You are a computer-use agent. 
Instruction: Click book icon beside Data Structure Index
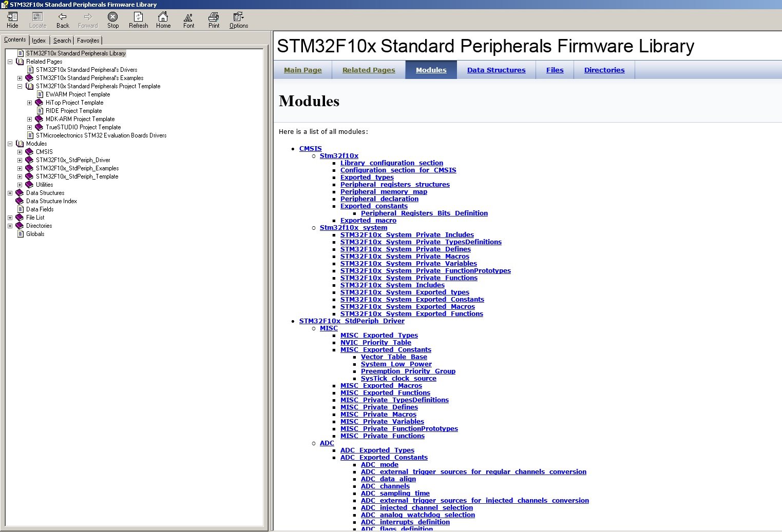(x=20, y=201)
